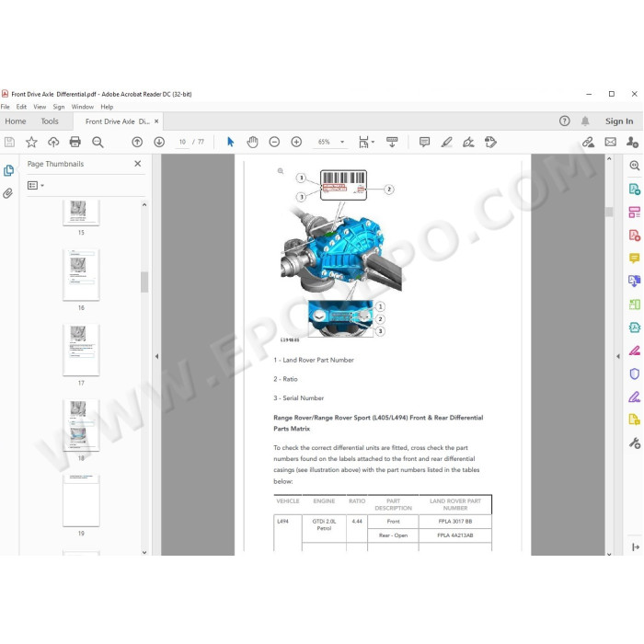Open the Sign menu

click(x=59, y=107)
